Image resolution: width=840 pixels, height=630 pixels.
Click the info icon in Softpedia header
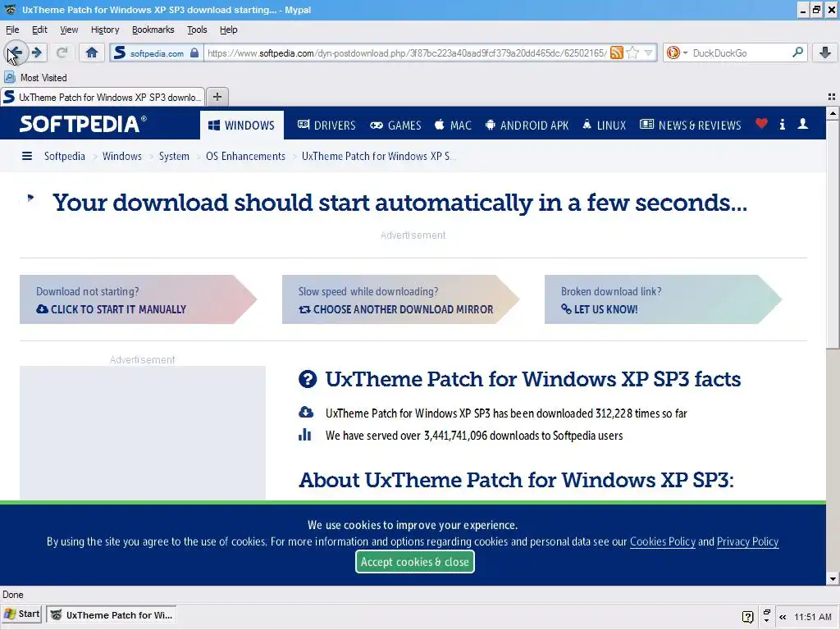(783, 125)
